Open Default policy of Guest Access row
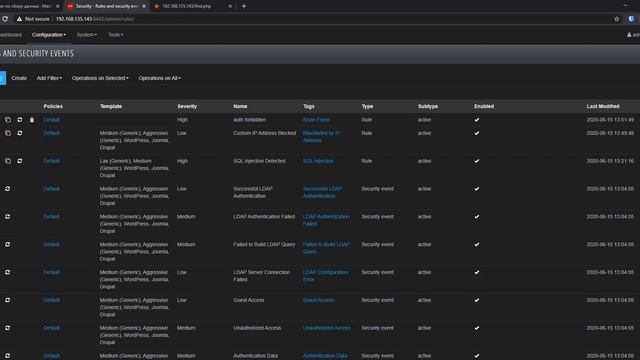This screenshot has width=640, height=360. tap(51, 300)
